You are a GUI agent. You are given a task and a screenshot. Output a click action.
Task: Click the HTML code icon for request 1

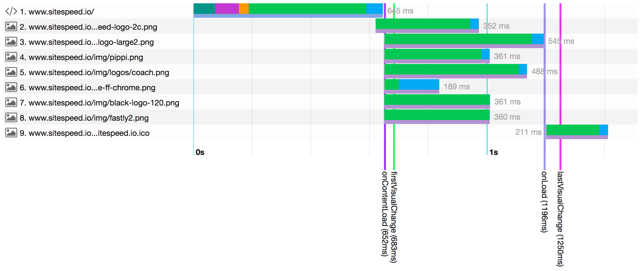pos(11,12)
